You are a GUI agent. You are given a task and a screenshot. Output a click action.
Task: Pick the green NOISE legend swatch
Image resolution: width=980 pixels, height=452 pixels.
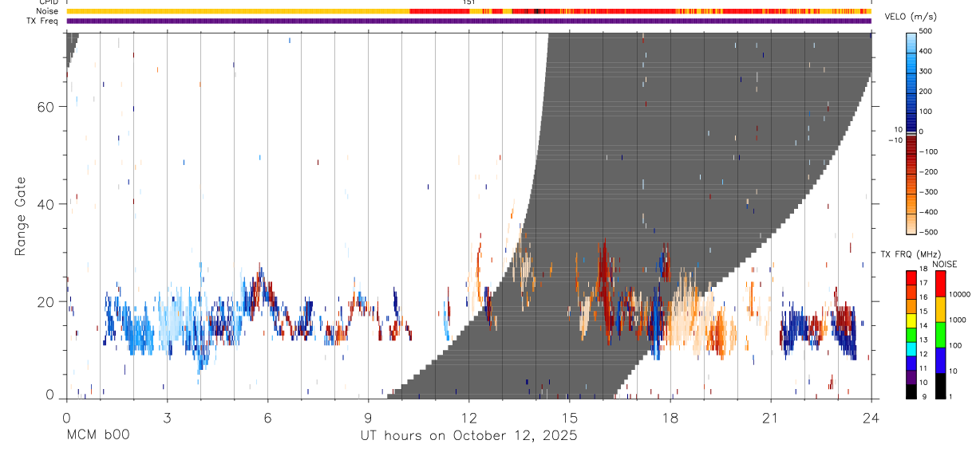940,335
